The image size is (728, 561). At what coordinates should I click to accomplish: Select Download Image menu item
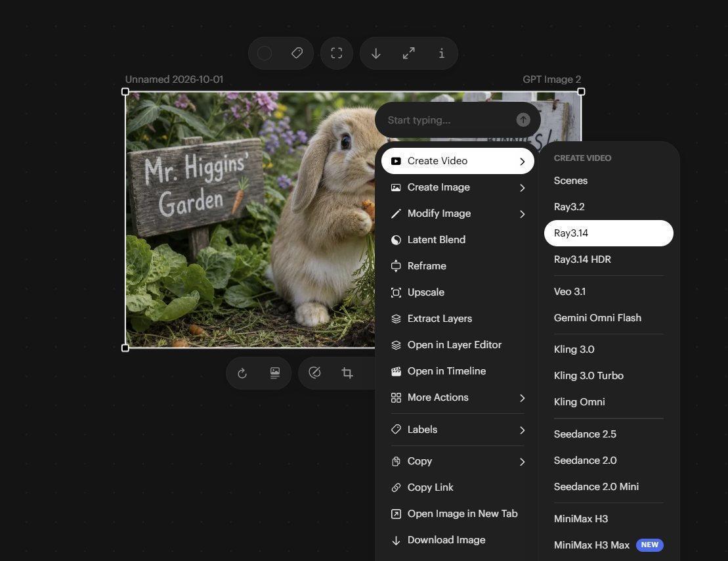click(x=458, y=539)
